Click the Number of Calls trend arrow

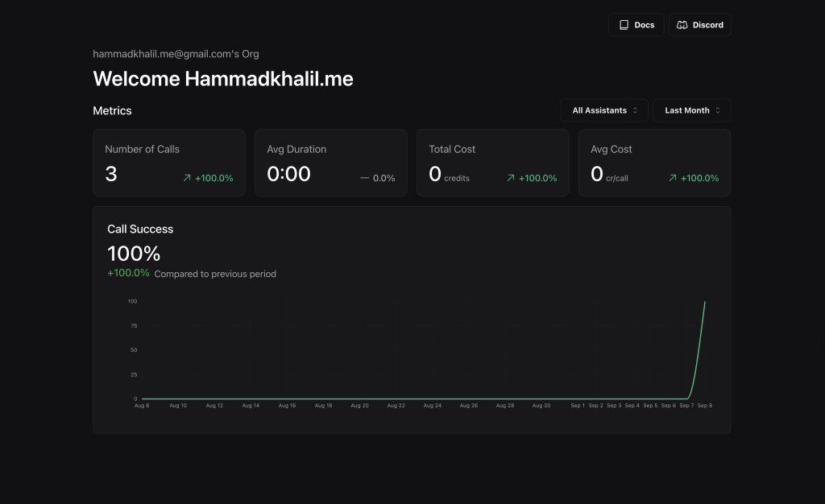tap(187, 179)
